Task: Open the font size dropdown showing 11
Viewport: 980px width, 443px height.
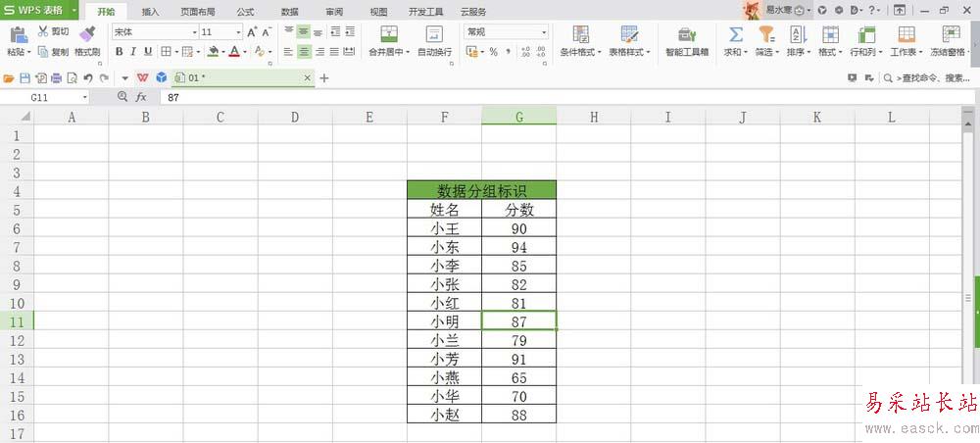Action: [239, 32]
